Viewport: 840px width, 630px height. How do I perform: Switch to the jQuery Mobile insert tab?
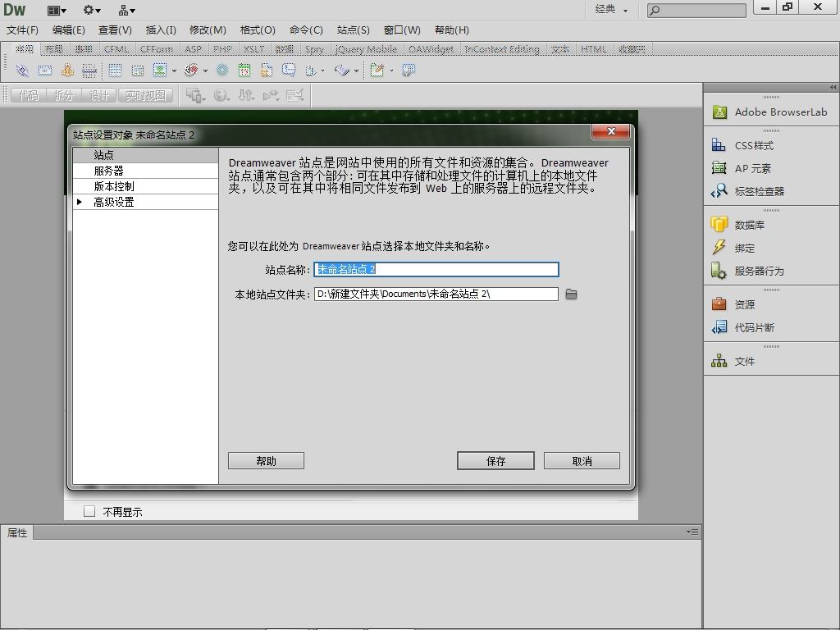point(366,49)
